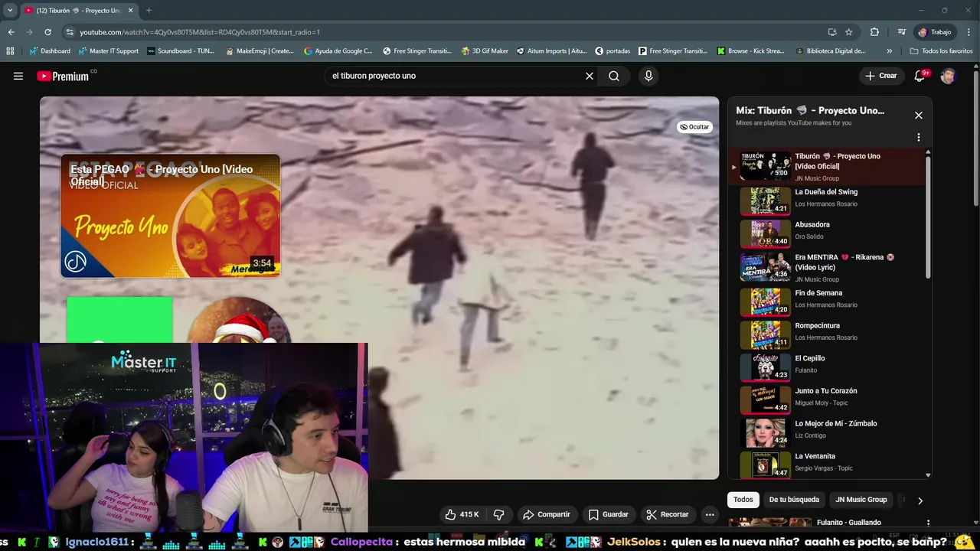
Task: Show more bookmarks chevron
Action: coord(889,51)
